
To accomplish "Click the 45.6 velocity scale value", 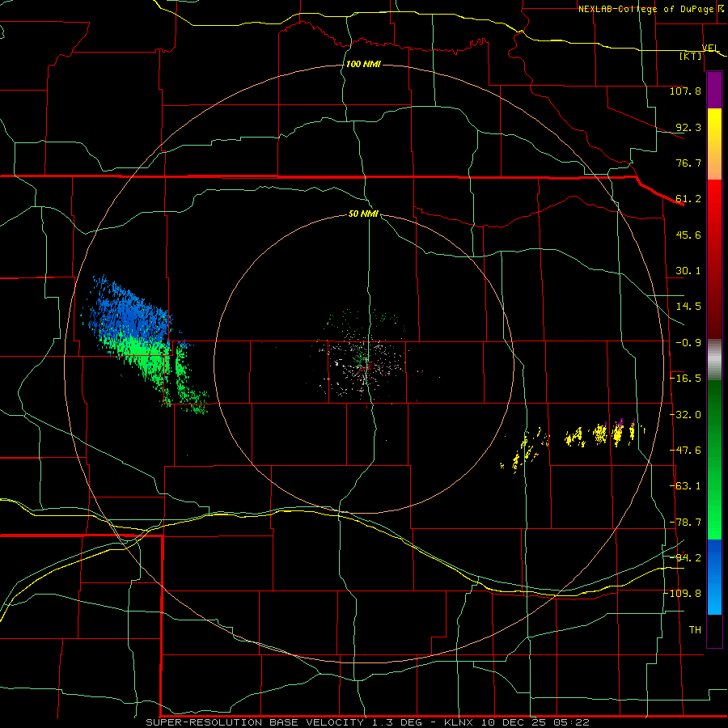I will click(688, 235).
